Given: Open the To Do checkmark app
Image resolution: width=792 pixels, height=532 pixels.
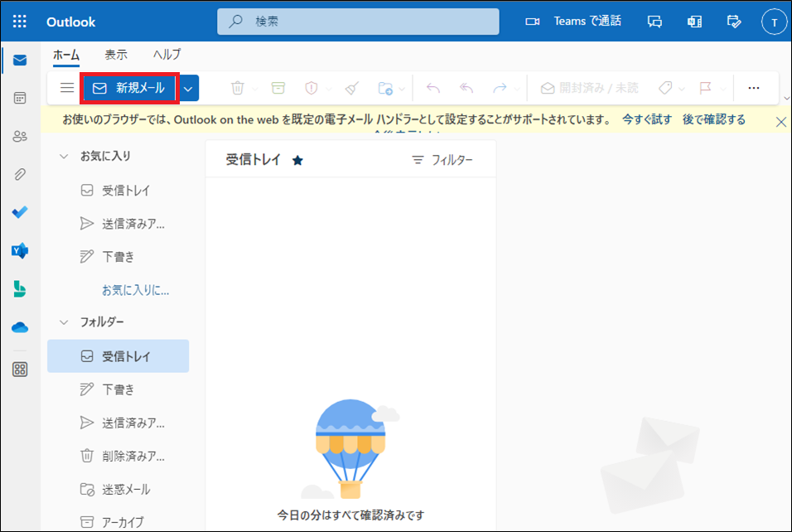Looking at the screenshot, I should point(20,212).
